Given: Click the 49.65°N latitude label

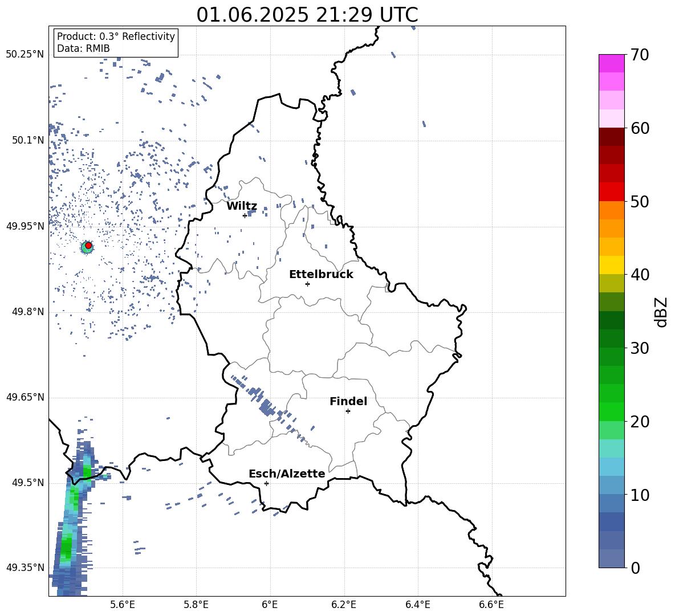Looking at the screenshot, I should pyautogui.click(x=25, y=397).
